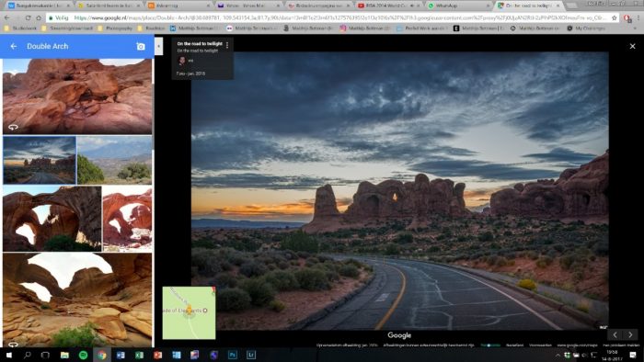Go back using the Double Arch arrow
This screenshot has height=362, width=644.
(x=14, y=46)
